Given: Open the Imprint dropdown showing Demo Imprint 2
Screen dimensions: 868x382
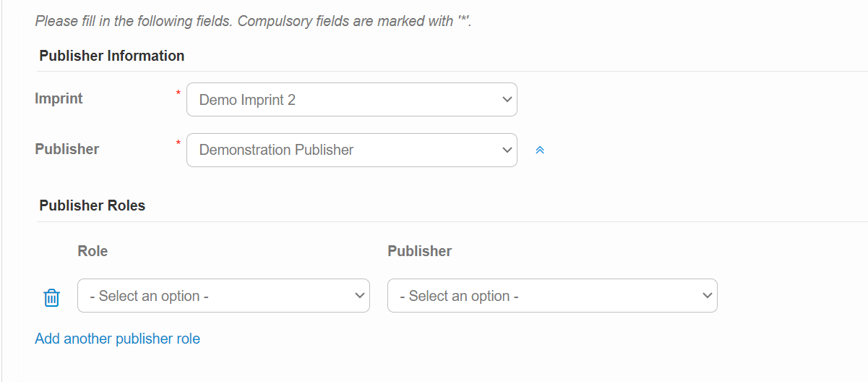Looking at the screenshot, I should coord(352,100).
